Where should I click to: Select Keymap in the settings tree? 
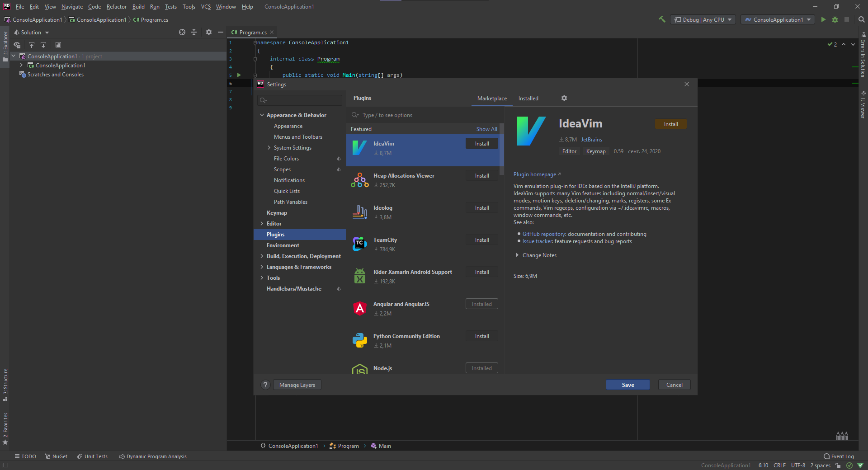pos(277,213)
